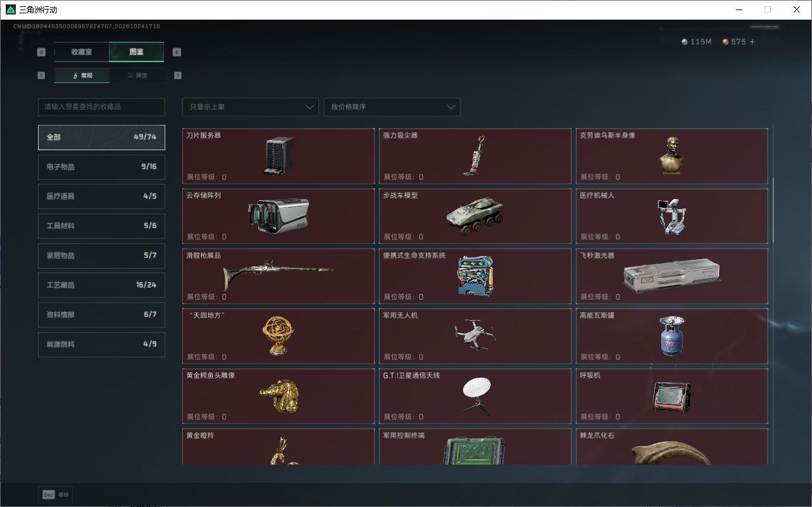The image size is (812, 507).
Task: Click the Q key hint beside 收藏室
Action: pos(41,52)
